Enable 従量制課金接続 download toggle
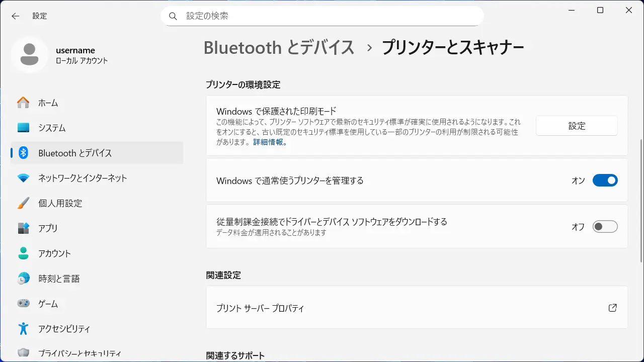 coord(604,227)
